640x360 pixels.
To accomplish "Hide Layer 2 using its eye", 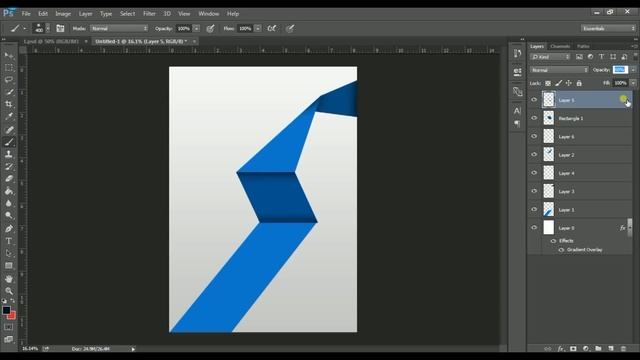I will pyautogui.click(x=534, y=155).
